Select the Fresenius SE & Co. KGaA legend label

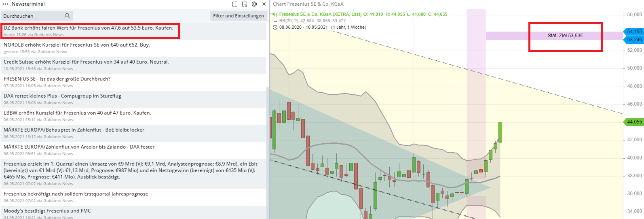pyautogui.click(x=320, y=14)
